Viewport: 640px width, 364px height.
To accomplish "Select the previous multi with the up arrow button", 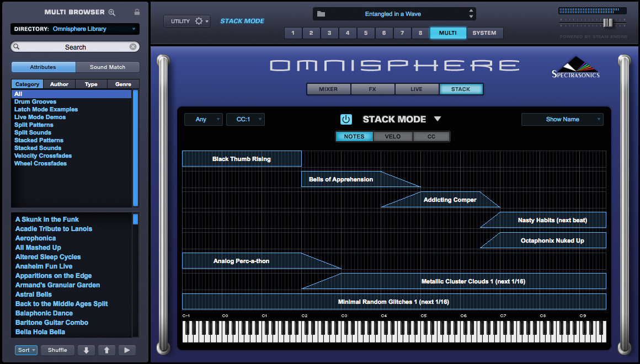I will [x=106, y=350].
